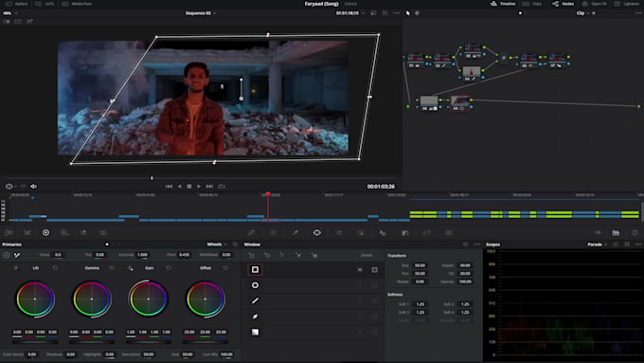The width and height of the screenshot is (644, 363).
Task: Toggle mask mode of linear window
Action: 375,270
